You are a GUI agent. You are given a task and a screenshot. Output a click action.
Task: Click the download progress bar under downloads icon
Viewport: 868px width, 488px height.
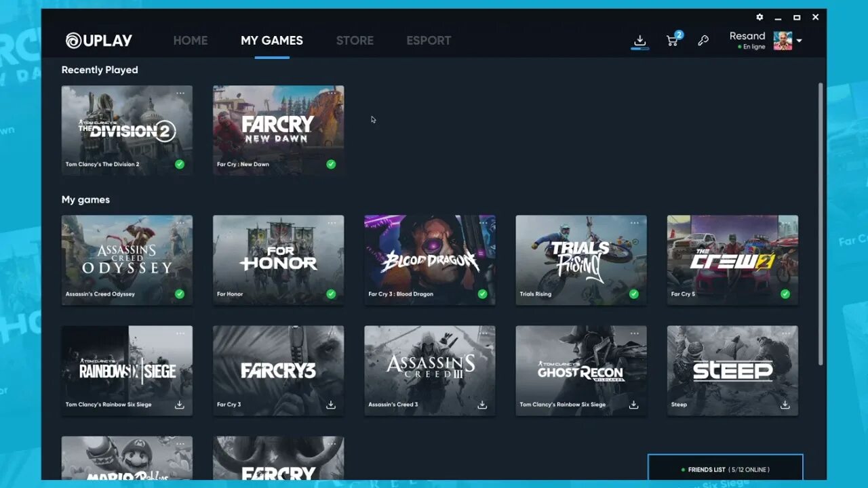click(x=639, y=49)
